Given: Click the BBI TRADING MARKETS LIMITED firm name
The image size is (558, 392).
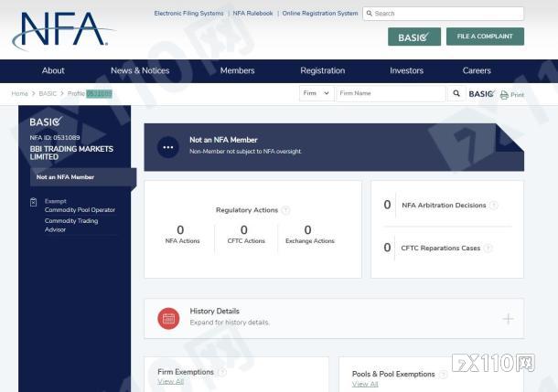Looking at the screenshot, I should coord(71,153).
